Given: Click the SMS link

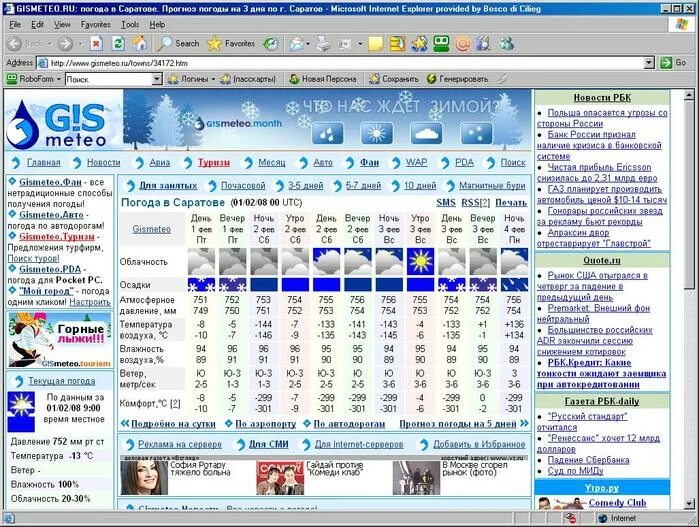Looking at the screenshot, I should (446, 202).
